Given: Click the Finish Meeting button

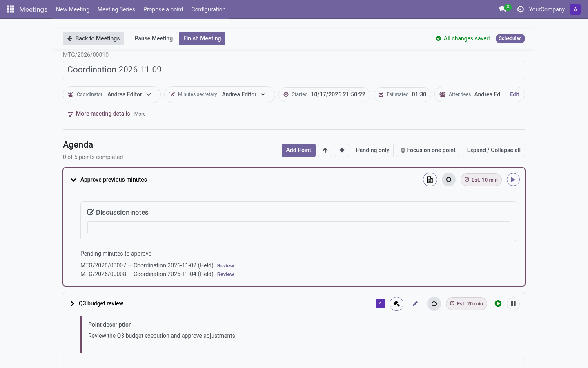Looking at the screenshot, I should tap(202, 38).
